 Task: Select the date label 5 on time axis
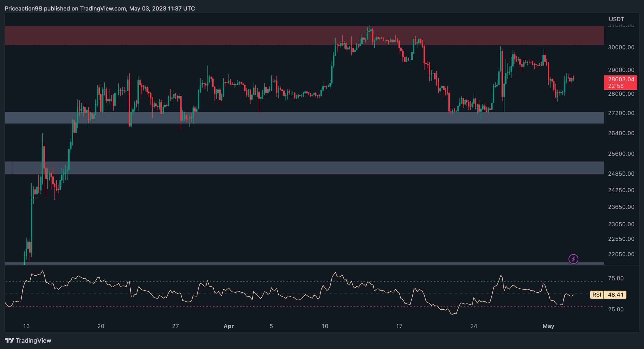[x=271, y=326]
